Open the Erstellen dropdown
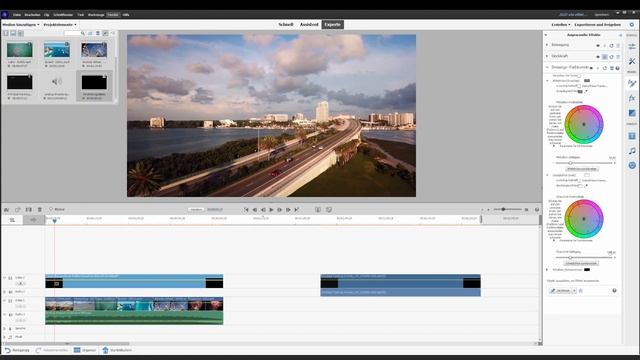The height and width of the screenshot is (360, 640). click(561, 24)
